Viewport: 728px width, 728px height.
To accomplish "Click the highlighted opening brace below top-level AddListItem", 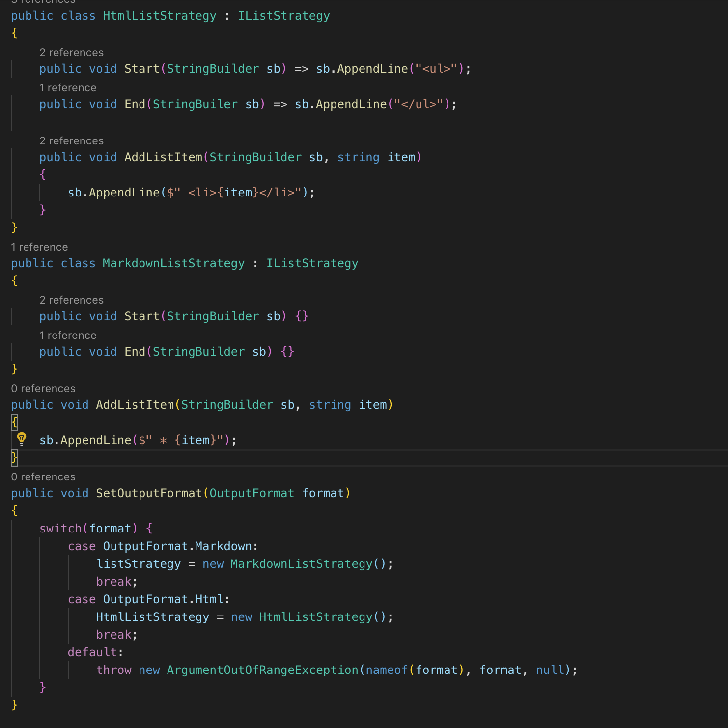I will (x=14, y=422).
